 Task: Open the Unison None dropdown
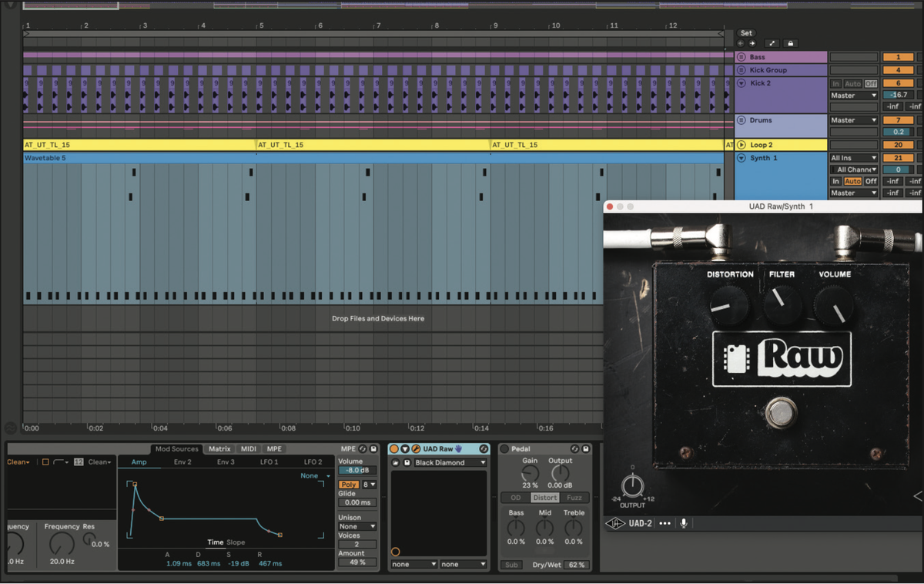pyautogui.click(x=357, y=527)
